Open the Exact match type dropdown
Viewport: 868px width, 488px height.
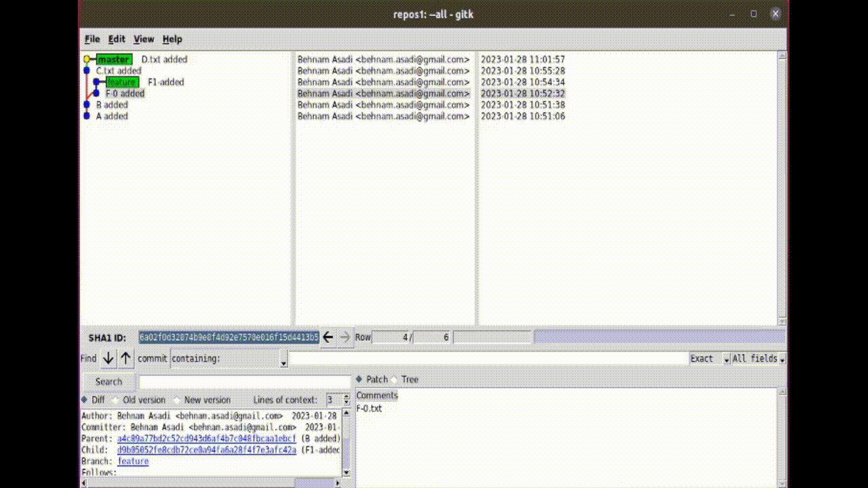[726, 359]
